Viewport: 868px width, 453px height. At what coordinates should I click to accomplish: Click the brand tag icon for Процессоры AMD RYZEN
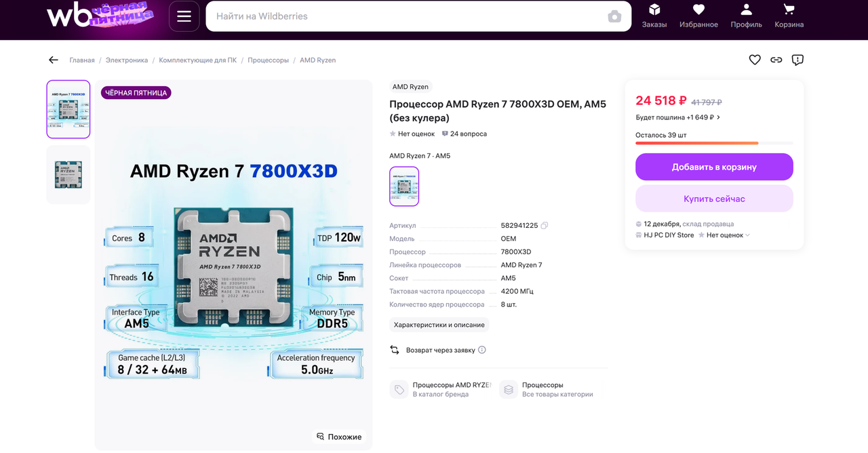click(x=398, y=389)
